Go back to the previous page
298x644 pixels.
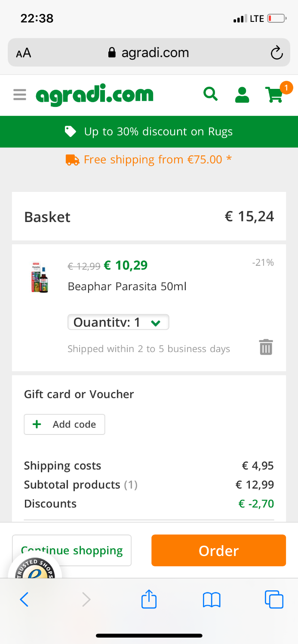[x=24, y=599]
